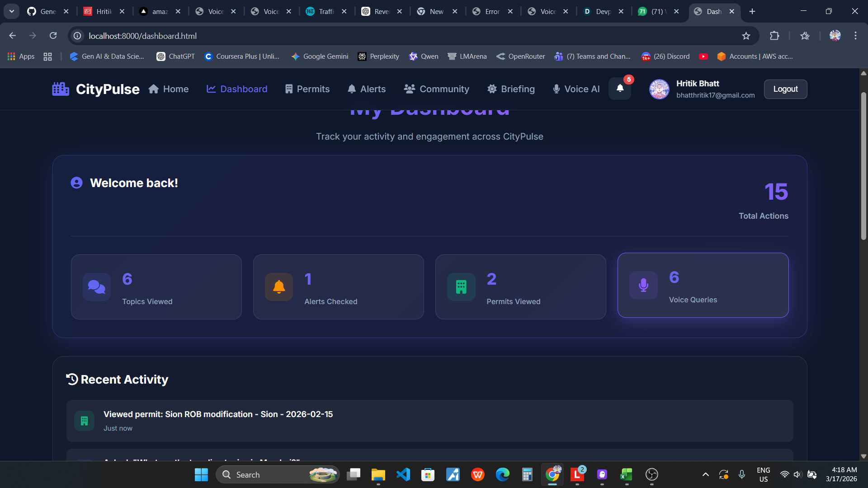Viewport: 868px width, 488px height.
Task: Bookmark this page with the star icon
Action: 746,36
